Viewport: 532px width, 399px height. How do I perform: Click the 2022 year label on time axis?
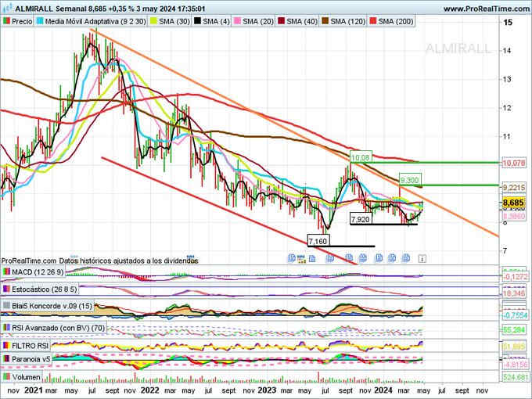pos(149,390)
